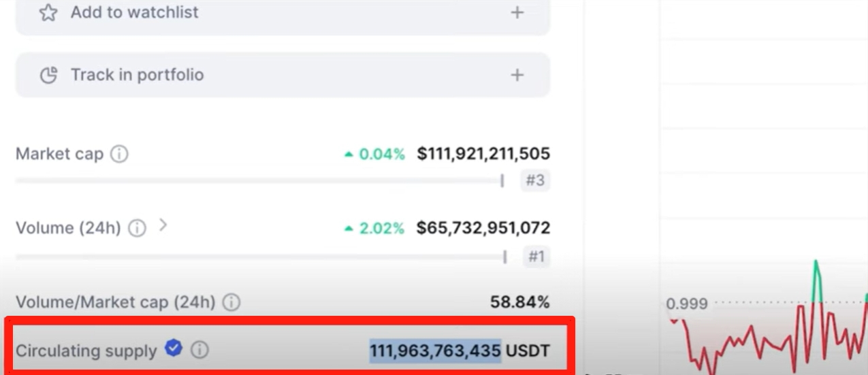Click the pie chart icon for Track in portfolio
Viewport: 868px width, 375px height.
(x=48, y=75)
